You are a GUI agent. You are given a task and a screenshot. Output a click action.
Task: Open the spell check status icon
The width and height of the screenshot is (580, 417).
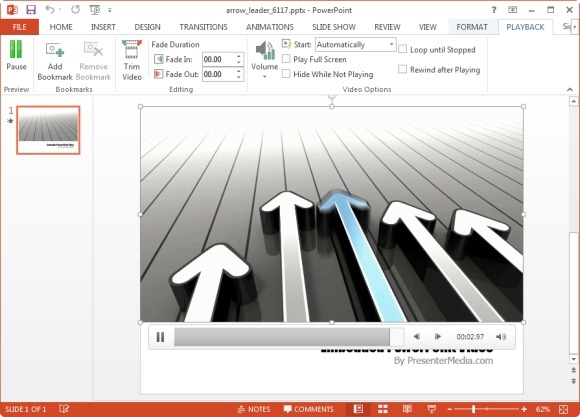click(x=64, y=409)
